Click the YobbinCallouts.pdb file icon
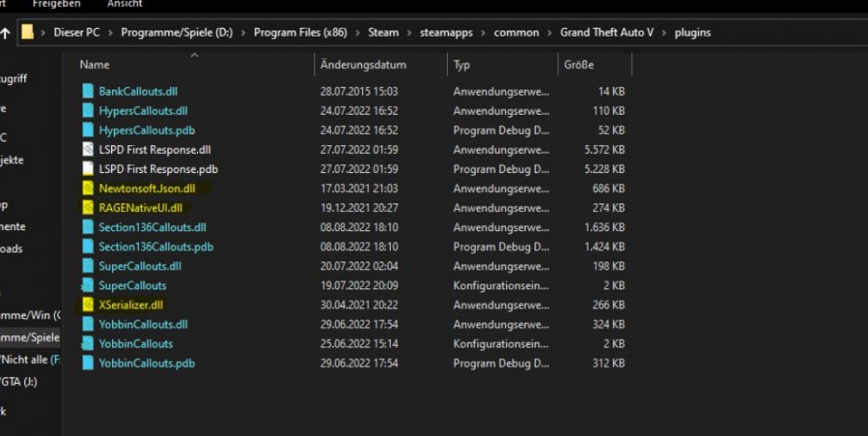868x436 pixels. [x=88, y=363]
